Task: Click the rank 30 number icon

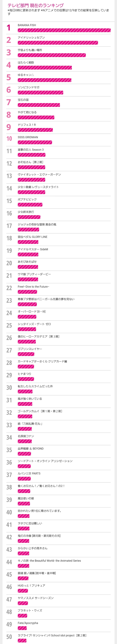Action: (9, 388)
